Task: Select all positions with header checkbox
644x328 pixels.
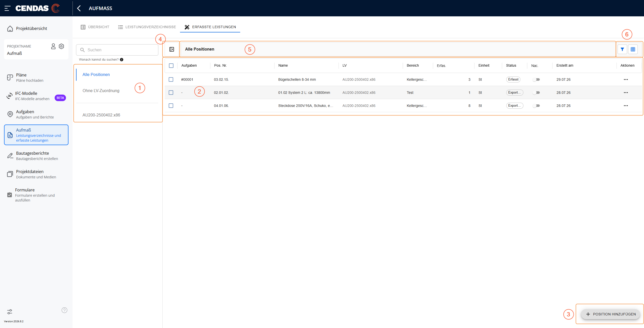Action: [171, 66]
